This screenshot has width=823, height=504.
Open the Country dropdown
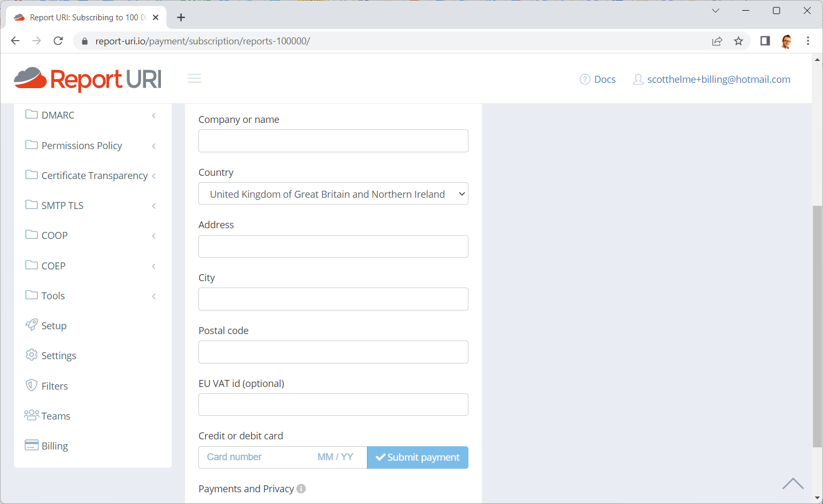click(x=333, y=194)
